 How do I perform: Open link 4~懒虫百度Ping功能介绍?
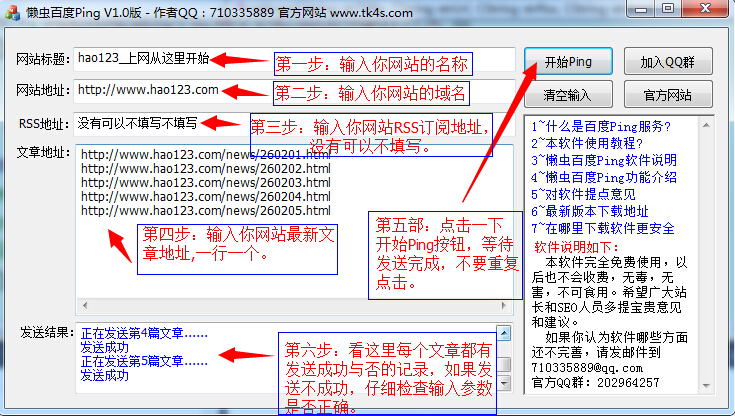tap(604, 177)
